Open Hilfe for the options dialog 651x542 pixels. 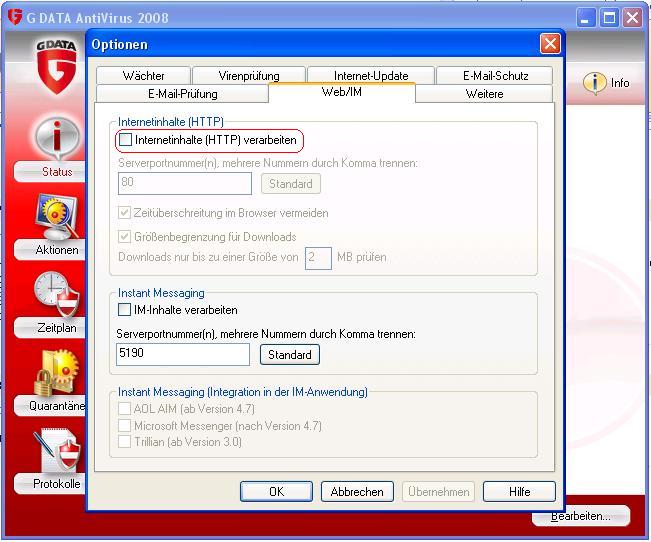point(519,492)
